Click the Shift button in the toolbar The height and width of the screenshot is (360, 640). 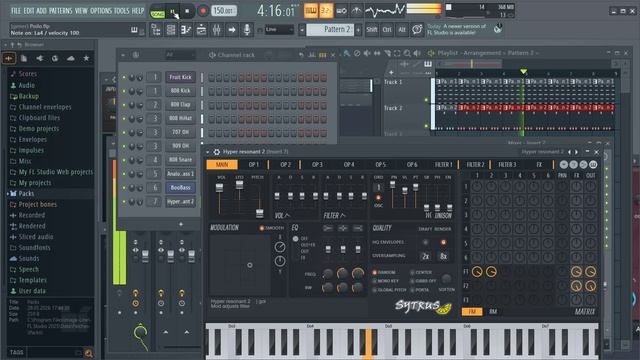click(372, 29)
